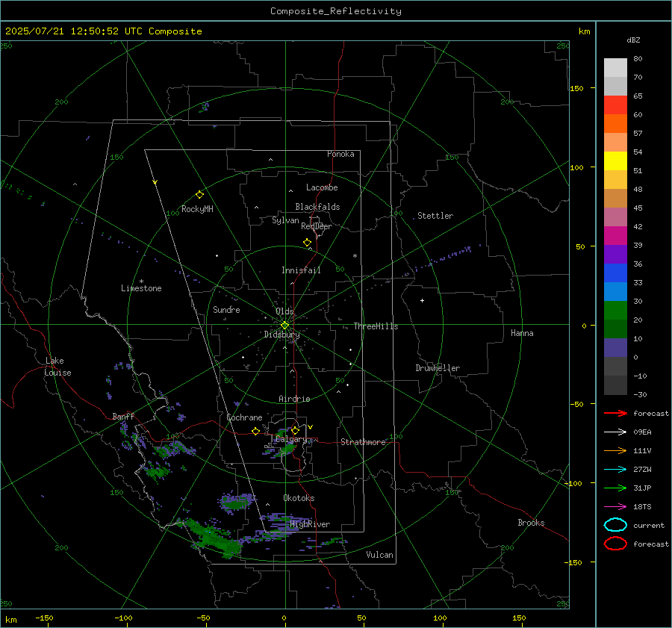Click the Sundre label
This screenshot has width=672, height=628.
[x=226, y=309]
